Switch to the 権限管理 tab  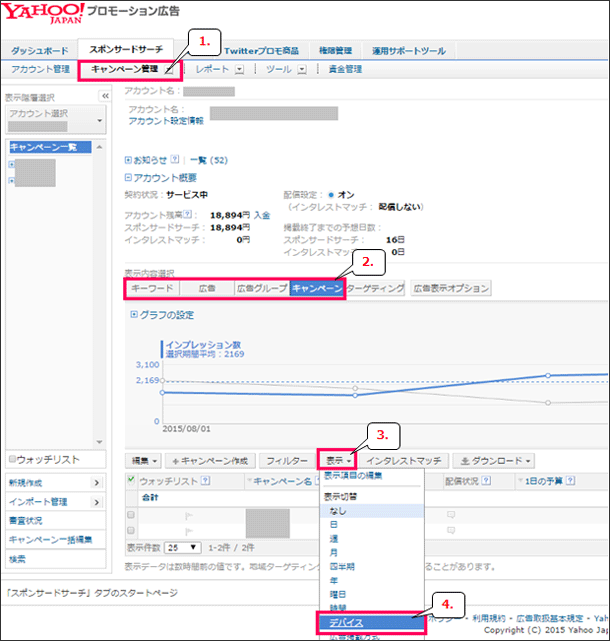point(335,51)
